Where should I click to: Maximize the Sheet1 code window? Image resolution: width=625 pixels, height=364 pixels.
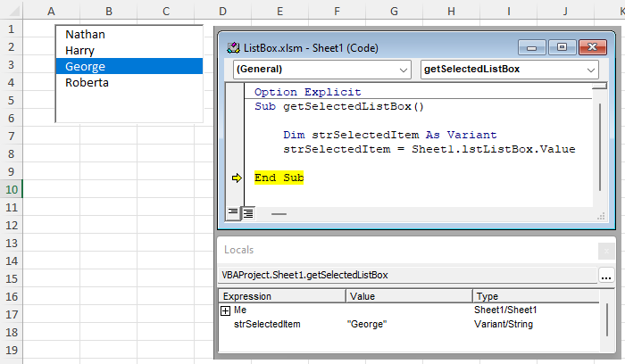(562, 47)
